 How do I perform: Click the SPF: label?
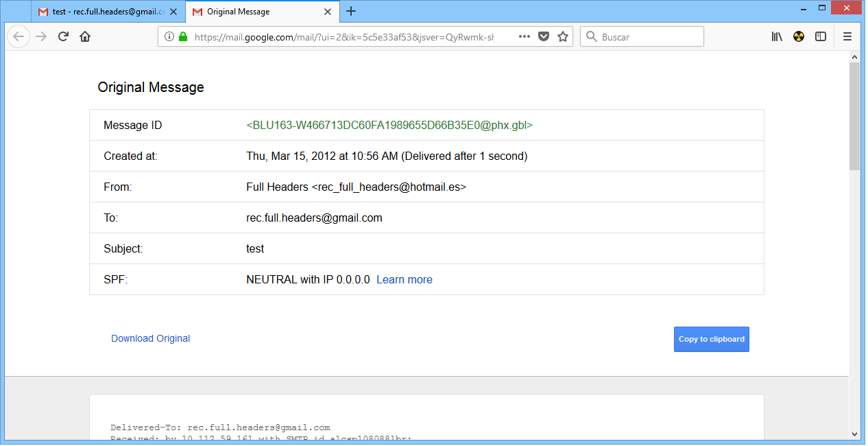[116, 279]
